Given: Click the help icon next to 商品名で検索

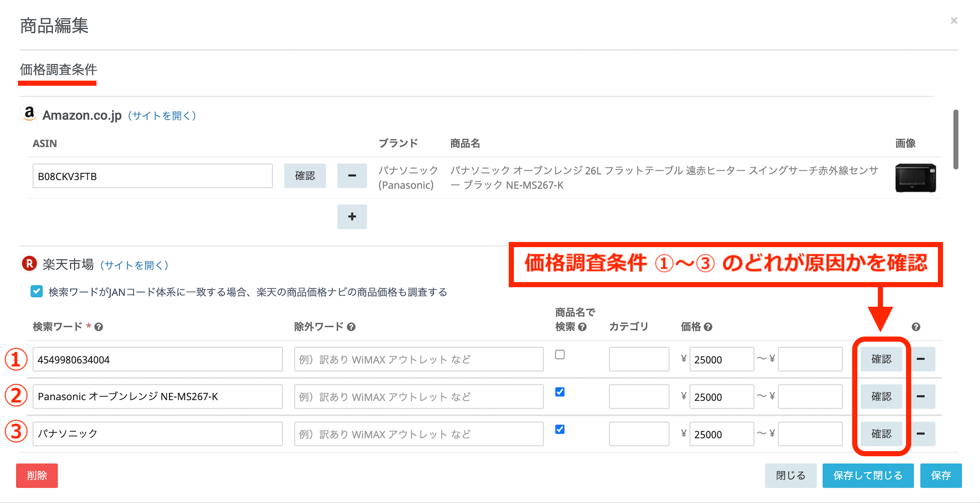Looking at the screenshot, I should tap(582, 327).
